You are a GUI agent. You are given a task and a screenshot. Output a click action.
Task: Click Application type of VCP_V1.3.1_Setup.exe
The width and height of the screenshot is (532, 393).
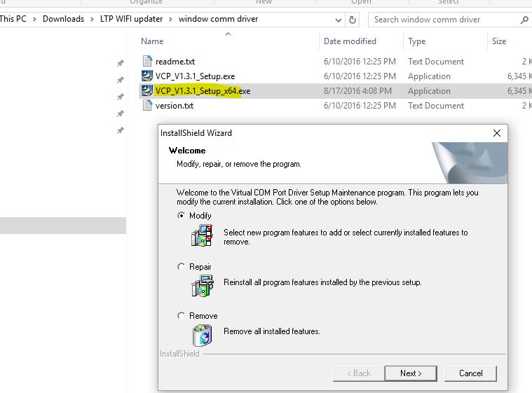429,76
